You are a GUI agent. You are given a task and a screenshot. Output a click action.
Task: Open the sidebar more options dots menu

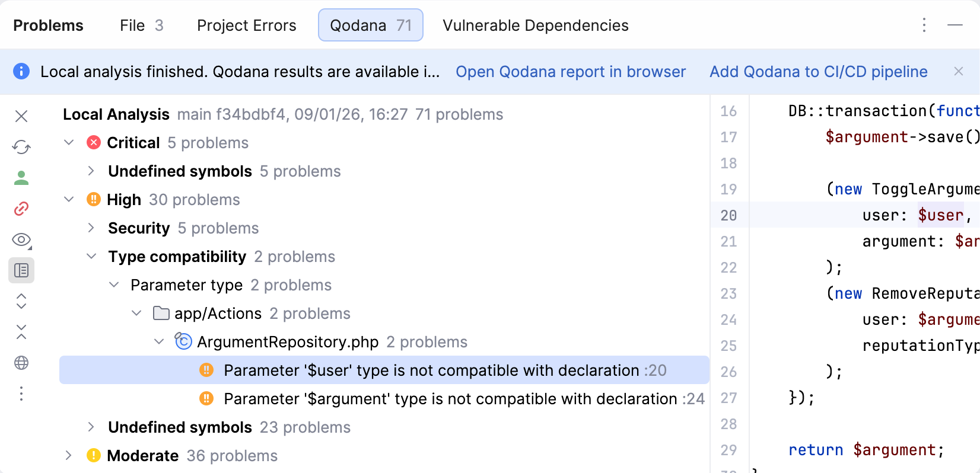pyautogui.click(x=21, y=394)
